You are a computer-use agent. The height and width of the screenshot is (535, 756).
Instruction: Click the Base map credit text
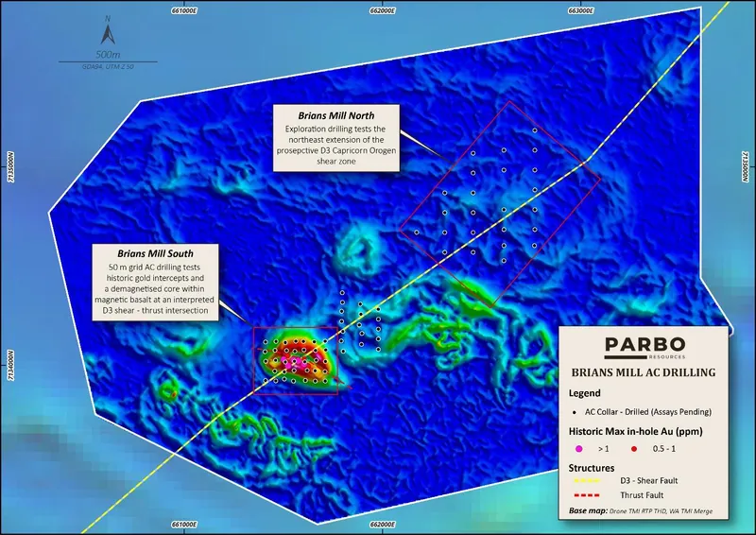point(641,510)
